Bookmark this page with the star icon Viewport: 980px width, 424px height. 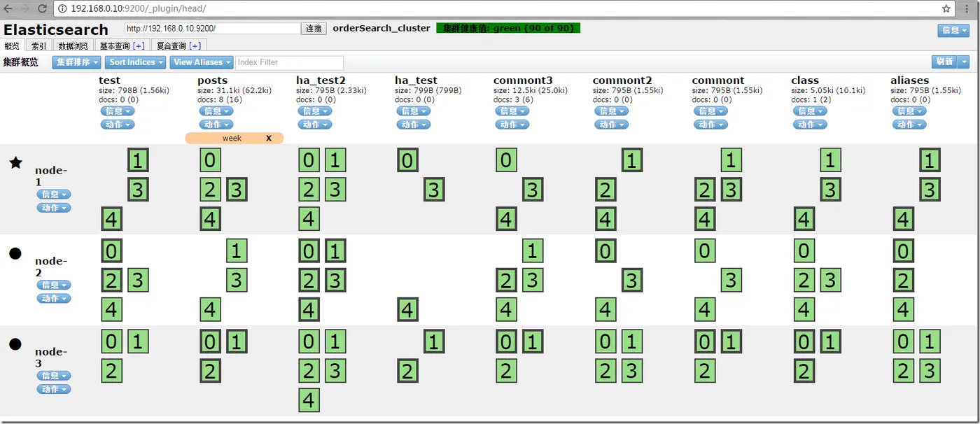coord(946,8)
